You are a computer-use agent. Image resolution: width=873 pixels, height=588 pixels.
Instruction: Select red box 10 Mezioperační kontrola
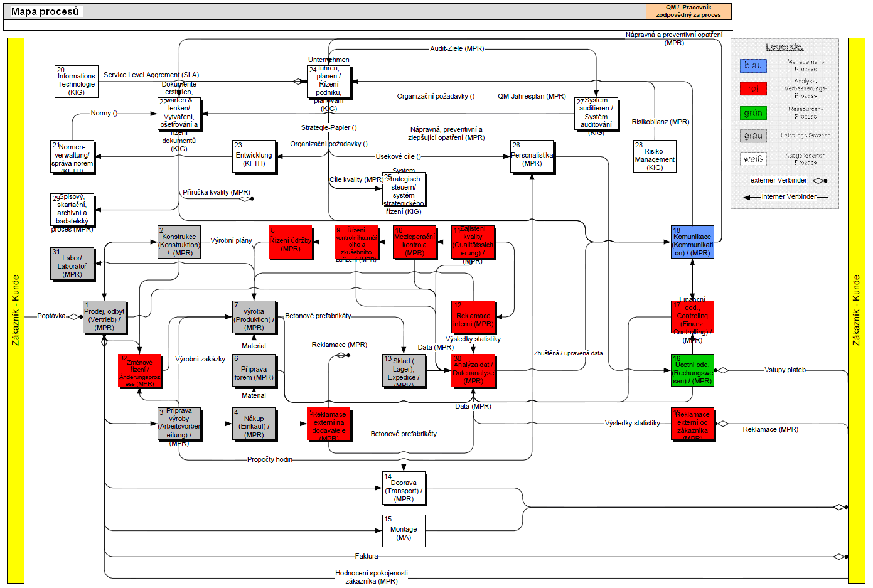pos(414,242)
